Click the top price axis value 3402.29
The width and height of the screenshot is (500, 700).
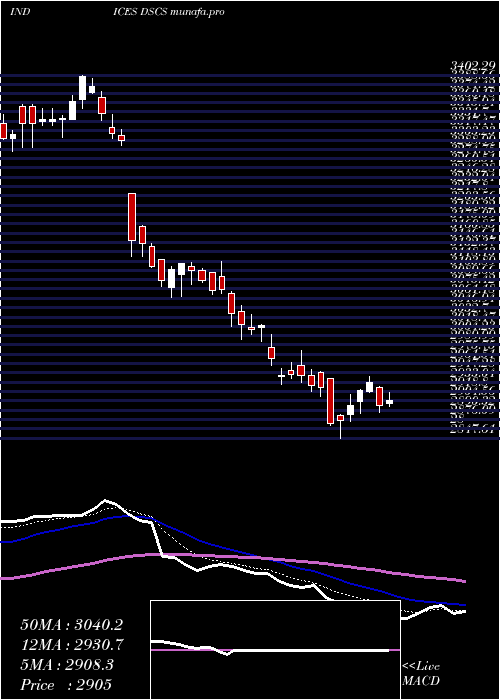click(473, 67)
